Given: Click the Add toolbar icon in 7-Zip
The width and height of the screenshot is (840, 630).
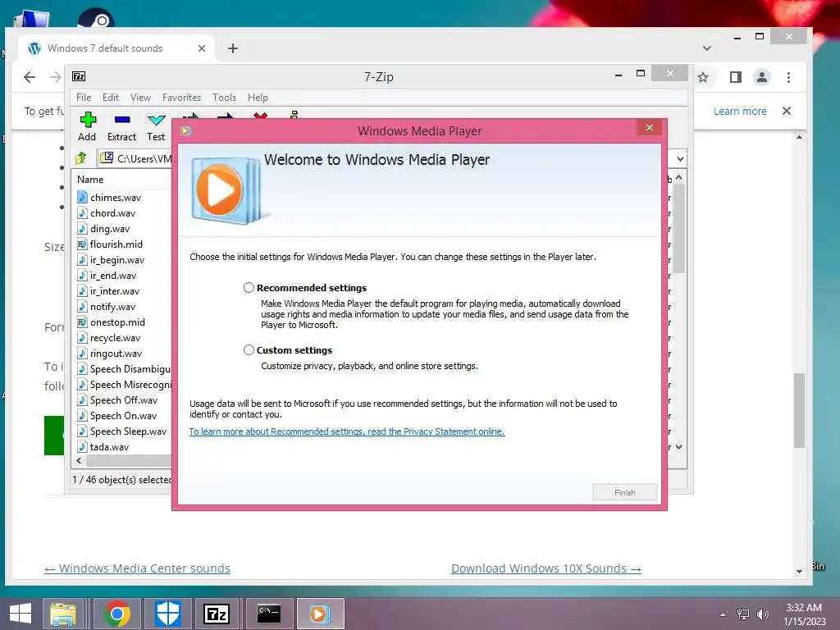Looking at the screenshot, I should pyautogui.click(x=87, y=127).
